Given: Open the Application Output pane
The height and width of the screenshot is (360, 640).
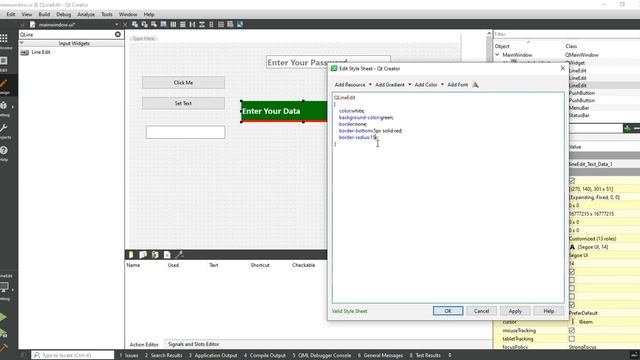Looking at the screenshot, I should coord(213,355).
